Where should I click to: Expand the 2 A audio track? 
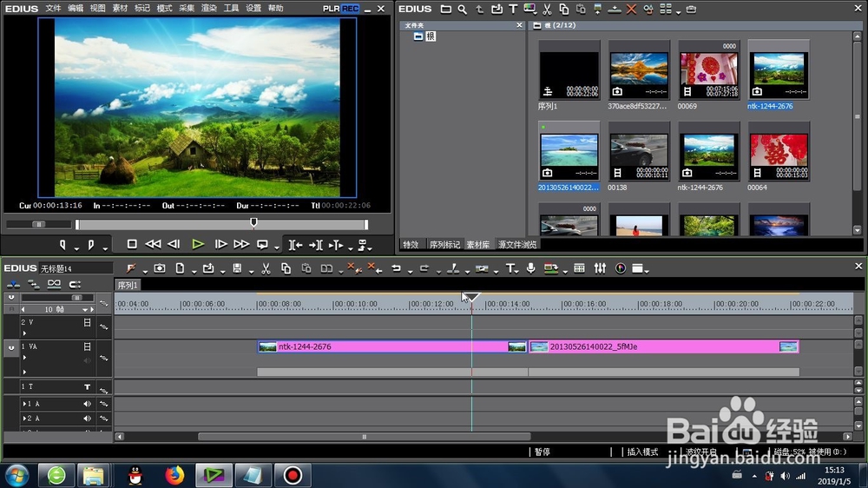[23, 419]
